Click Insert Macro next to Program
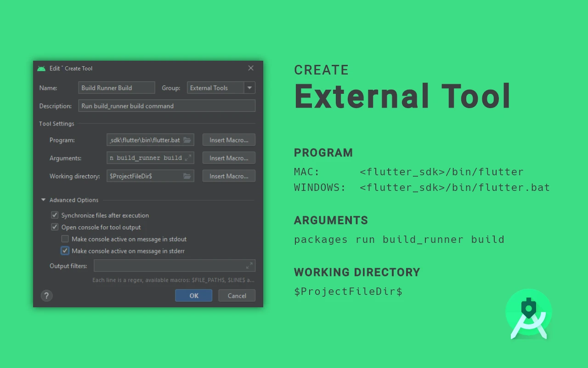Viewport: 588px width, 368px height. point(228,140)
